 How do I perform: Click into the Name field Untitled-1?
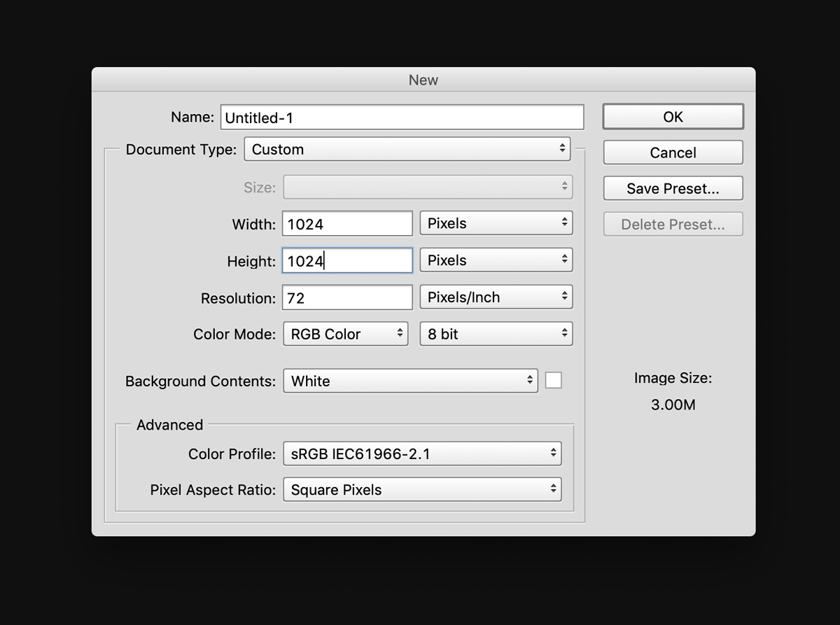tap(402, 118)
